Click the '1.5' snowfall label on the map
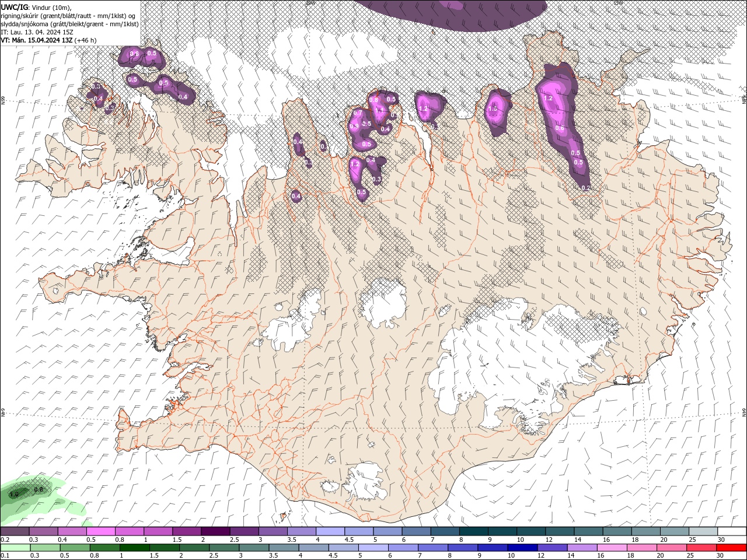This screenshot has width=747, height=560. point(493,108)
